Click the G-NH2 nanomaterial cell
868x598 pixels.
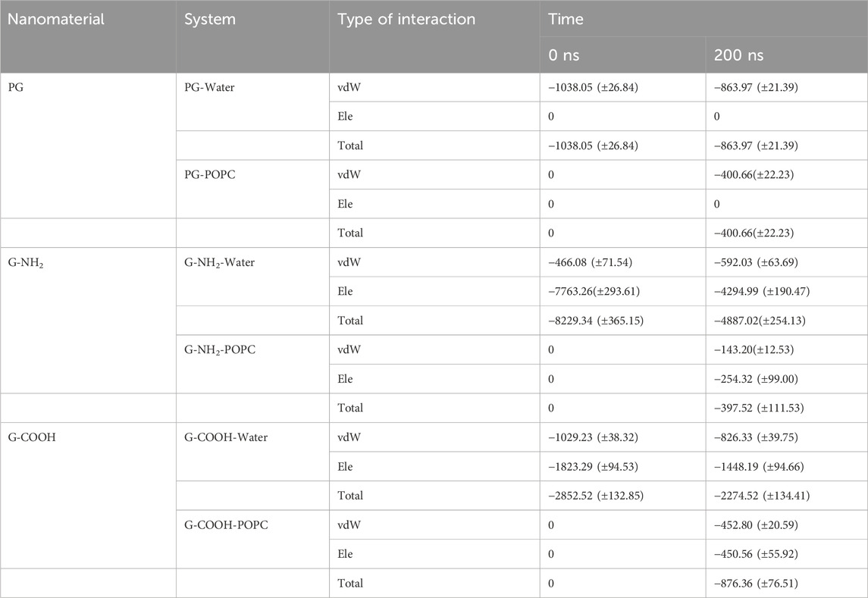(26, 263)
